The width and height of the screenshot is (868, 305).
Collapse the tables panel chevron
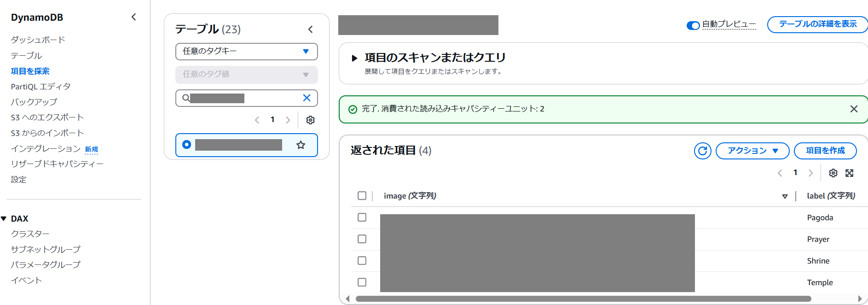pos(311,29)
